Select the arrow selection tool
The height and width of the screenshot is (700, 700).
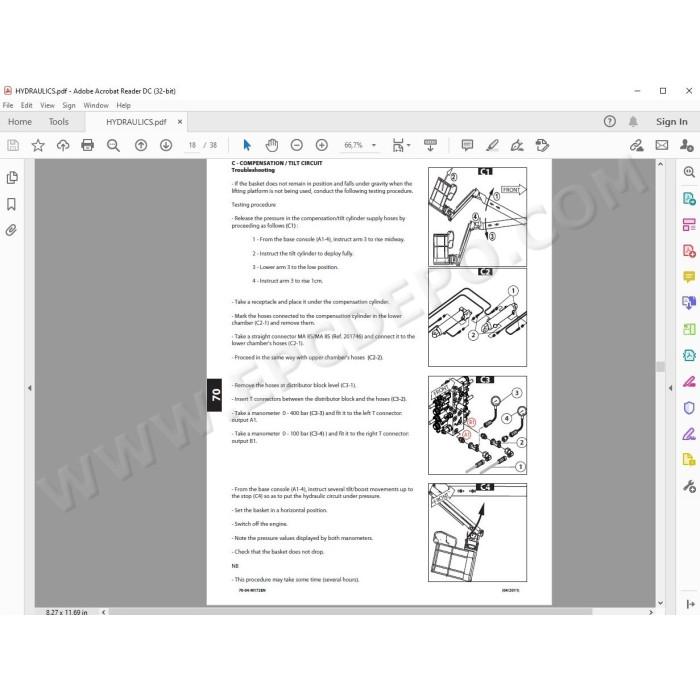(246, 145)
